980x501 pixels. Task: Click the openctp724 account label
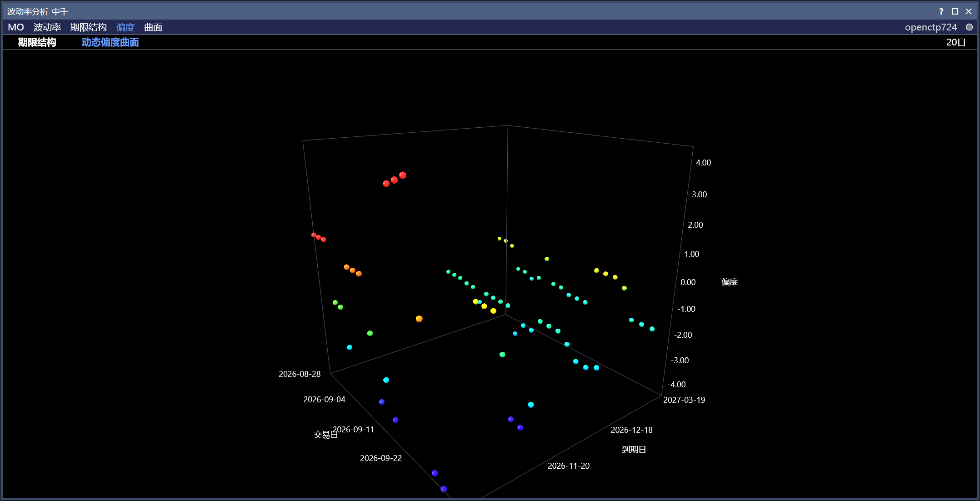931,27
